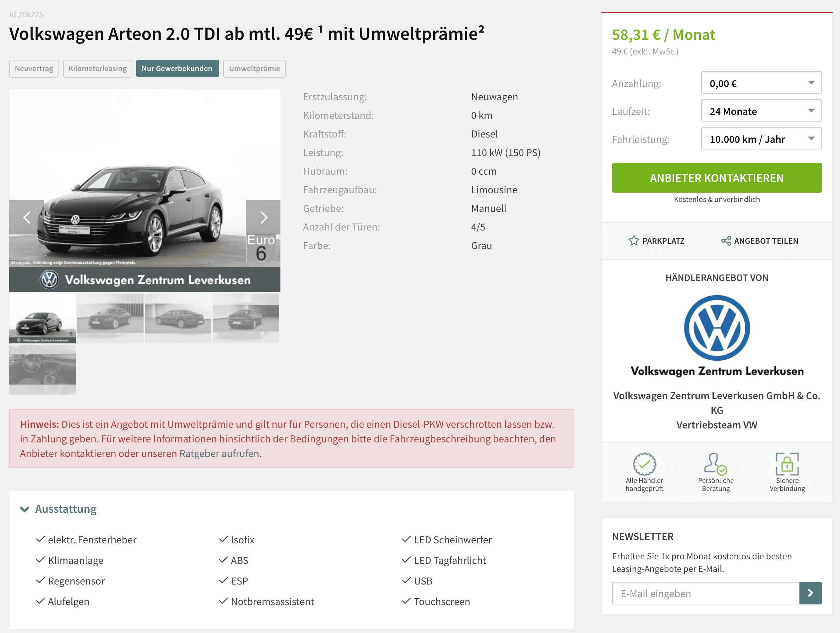
Task: Submit newsletter email with arrow button
Action: click(x=810, y=593)
